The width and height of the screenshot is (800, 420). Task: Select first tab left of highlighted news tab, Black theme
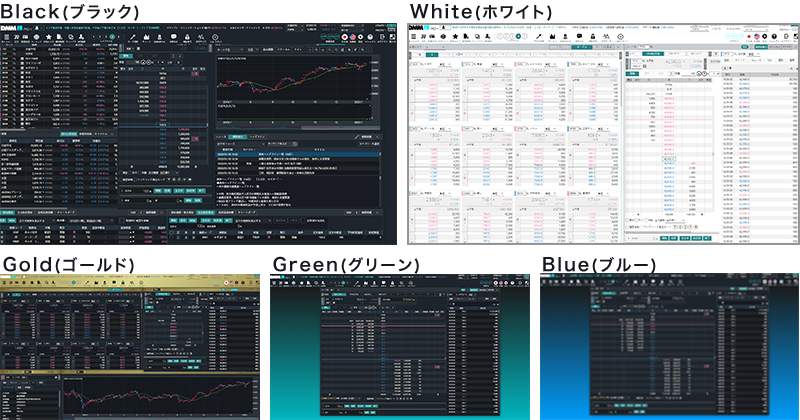(x=221, y=137)
